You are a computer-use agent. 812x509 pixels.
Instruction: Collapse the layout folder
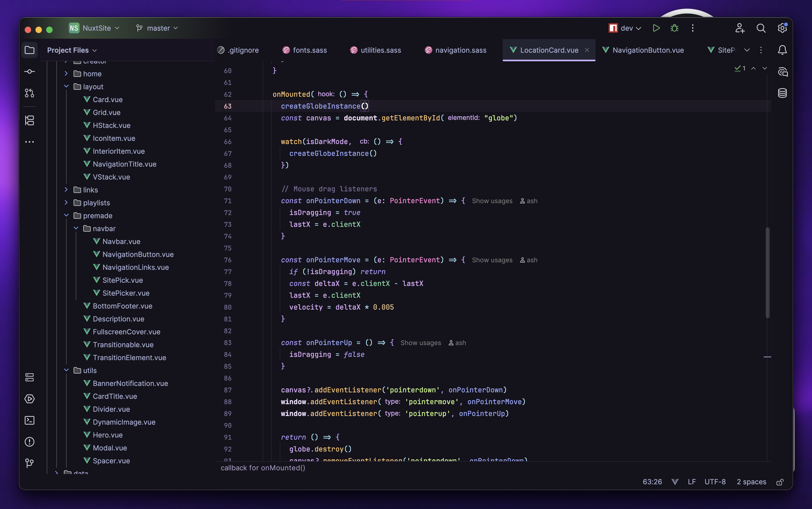coord(66,87)
